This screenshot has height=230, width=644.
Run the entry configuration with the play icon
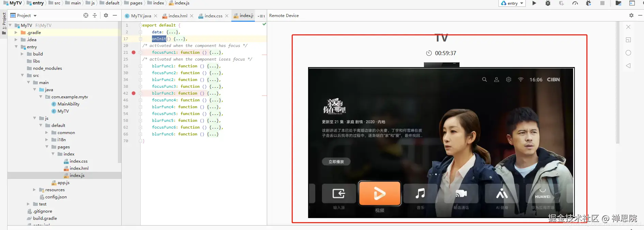pyautogui.click(x=534, y=3)
